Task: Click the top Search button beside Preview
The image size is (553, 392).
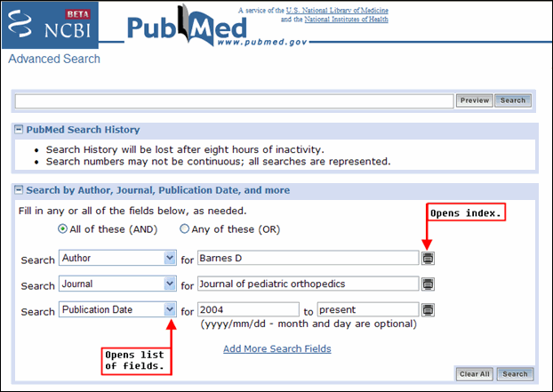Action: tap(513, 100)
